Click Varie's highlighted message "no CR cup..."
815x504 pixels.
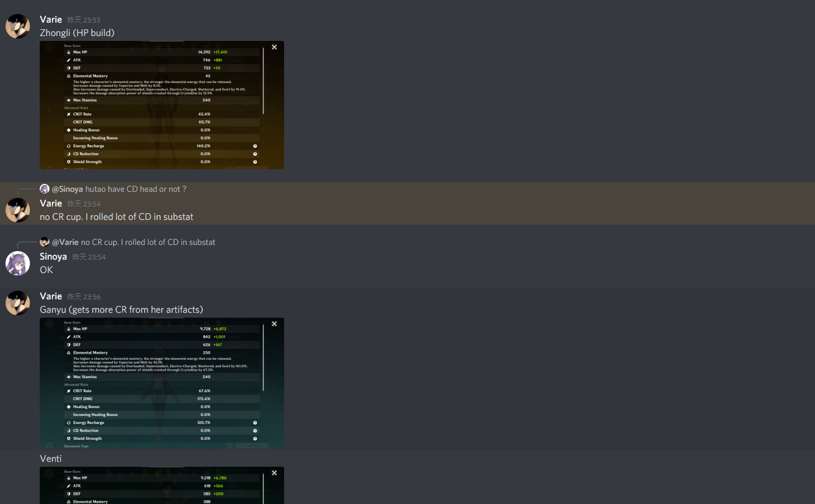[x=117, y=217]
